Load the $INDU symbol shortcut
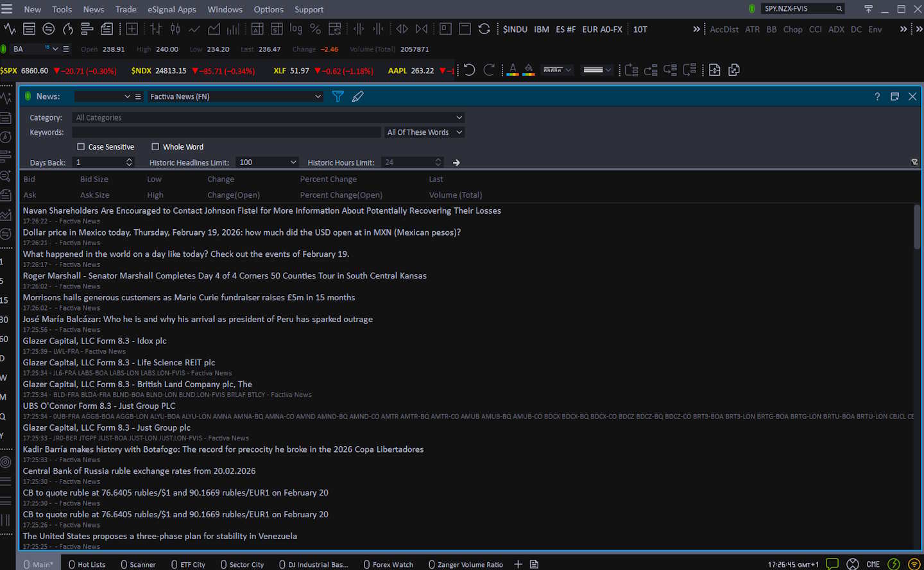 click(515, 30)
